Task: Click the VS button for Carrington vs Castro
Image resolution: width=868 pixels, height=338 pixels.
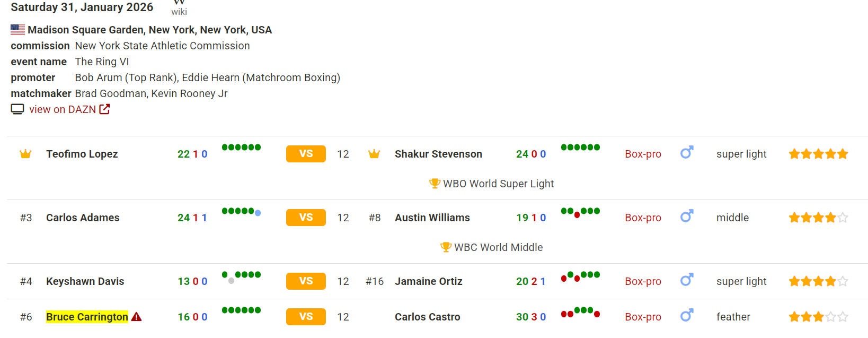Action: (x=306, y=317)
